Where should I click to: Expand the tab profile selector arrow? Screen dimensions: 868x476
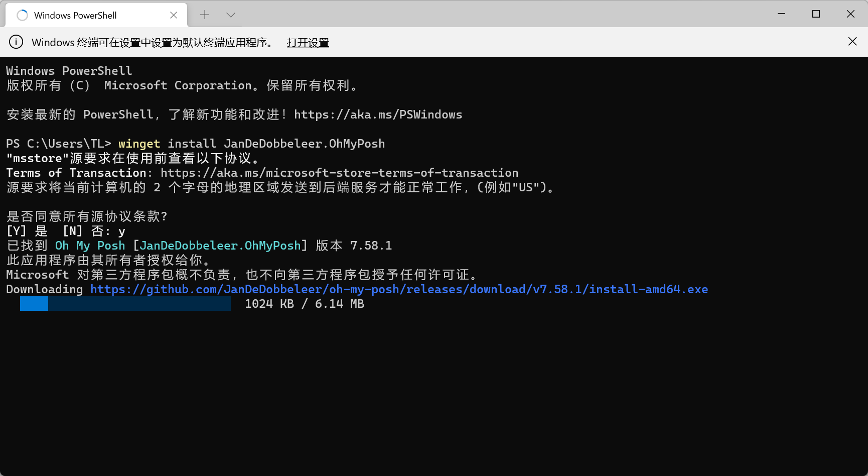[230, 15]
